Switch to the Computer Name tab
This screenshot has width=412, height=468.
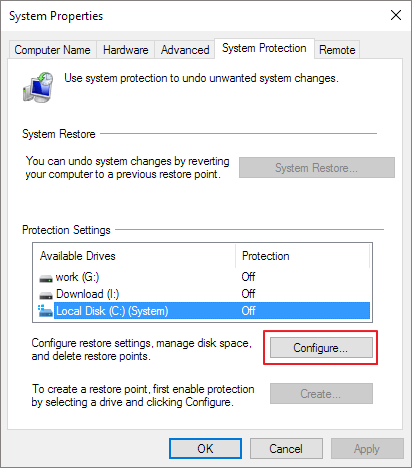tap(52, 50)
